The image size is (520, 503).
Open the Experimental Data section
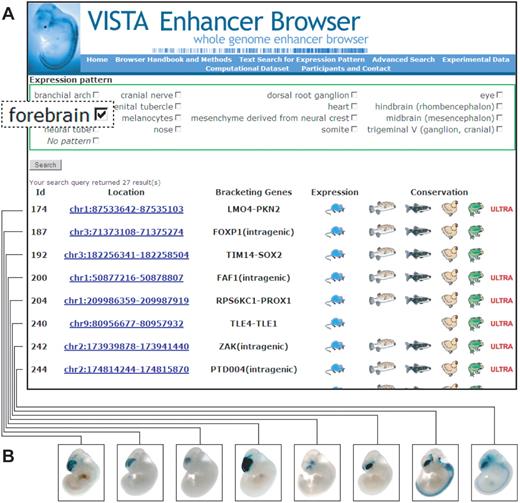tap(476, 60)
